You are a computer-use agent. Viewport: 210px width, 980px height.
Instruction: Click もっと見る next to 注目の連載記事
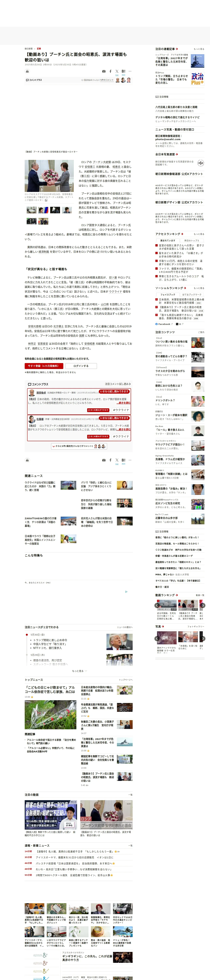[x=199, y=49]
